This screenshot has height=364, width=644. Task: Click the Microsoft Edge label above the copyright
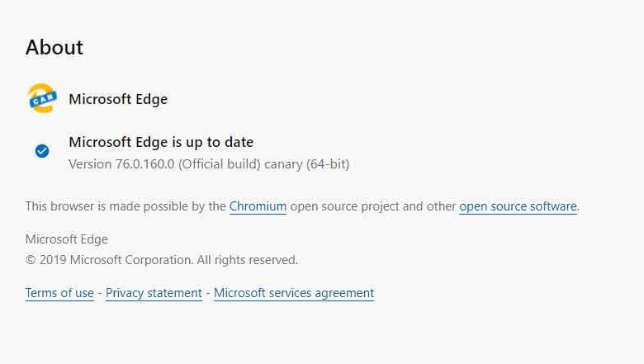[x=67, y=239]
